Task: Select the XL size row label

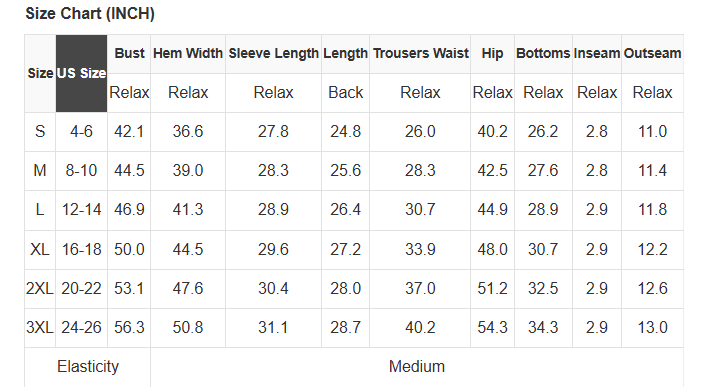Action: click(x=40, y=249)
